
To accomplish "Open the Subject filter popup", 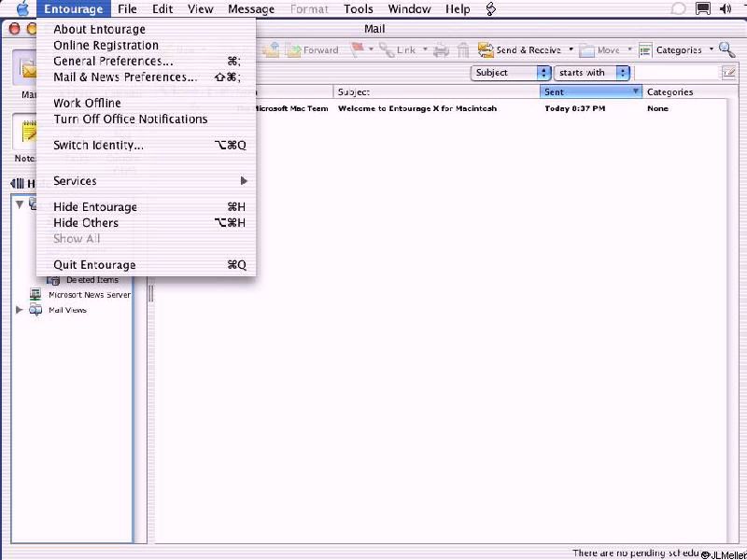I will click(x=511, y=73).
